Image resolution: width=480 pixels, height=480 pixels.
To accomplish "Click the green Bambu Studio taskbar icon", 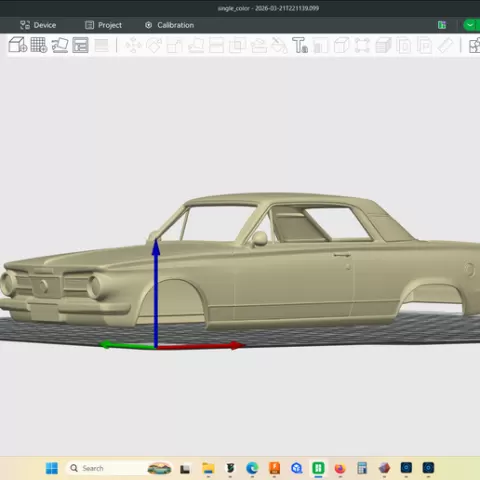I will (318, 468).
